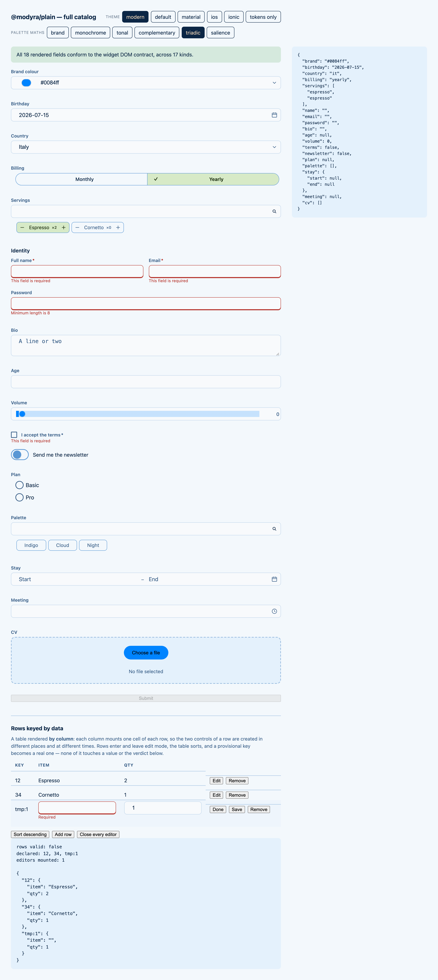
Task: Focus the Email input field
Action: point(215,271)
